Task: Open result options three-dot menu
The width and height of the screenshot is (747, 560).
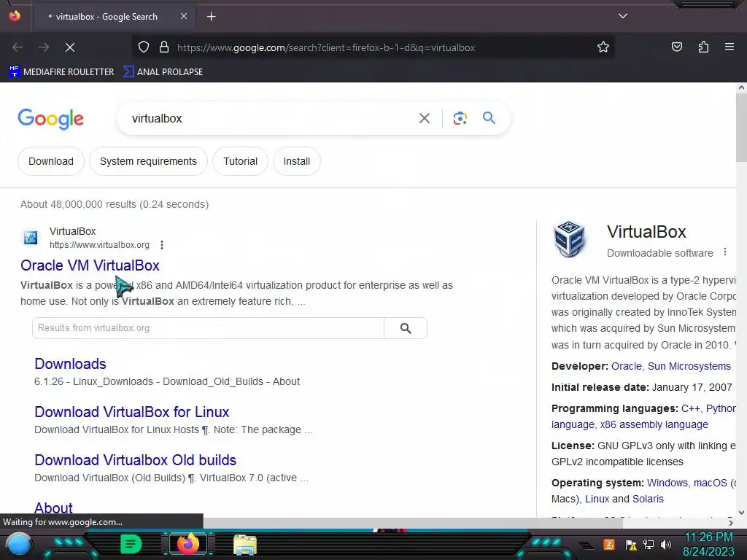Action: point(162,245)
